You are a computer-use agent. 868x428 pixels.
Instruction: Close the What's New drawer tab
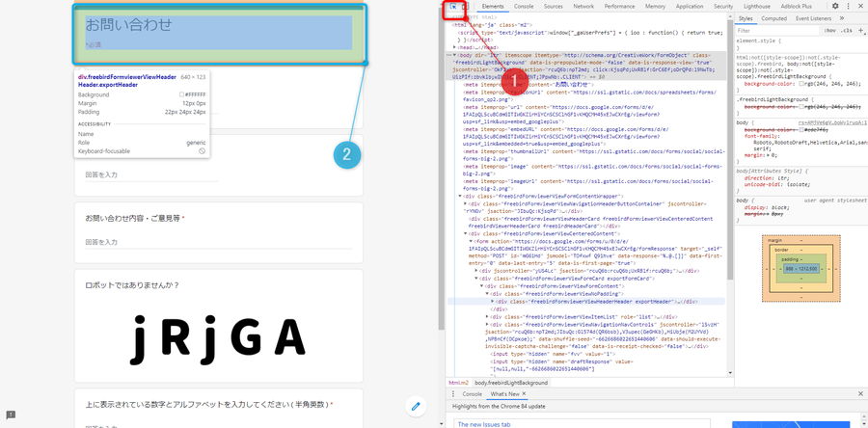pos(525,393)
